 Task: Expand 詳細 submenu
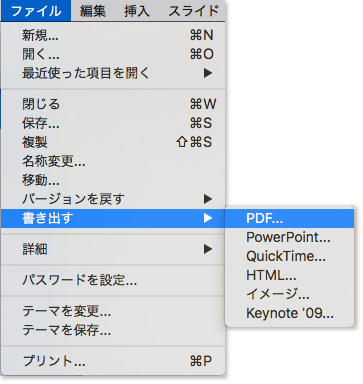[x=113, y=249]
